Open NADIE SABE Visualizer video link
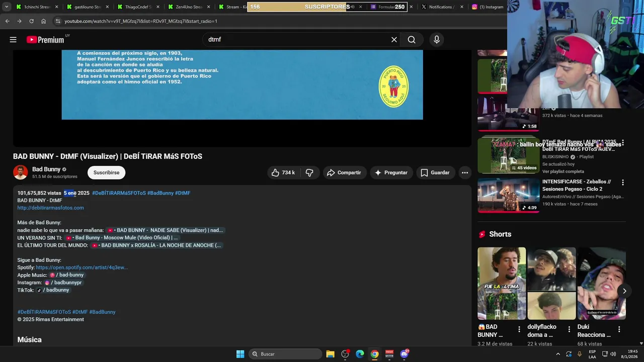Image resolution: width=644 pixels, height=362 pixels. [165, 230]
